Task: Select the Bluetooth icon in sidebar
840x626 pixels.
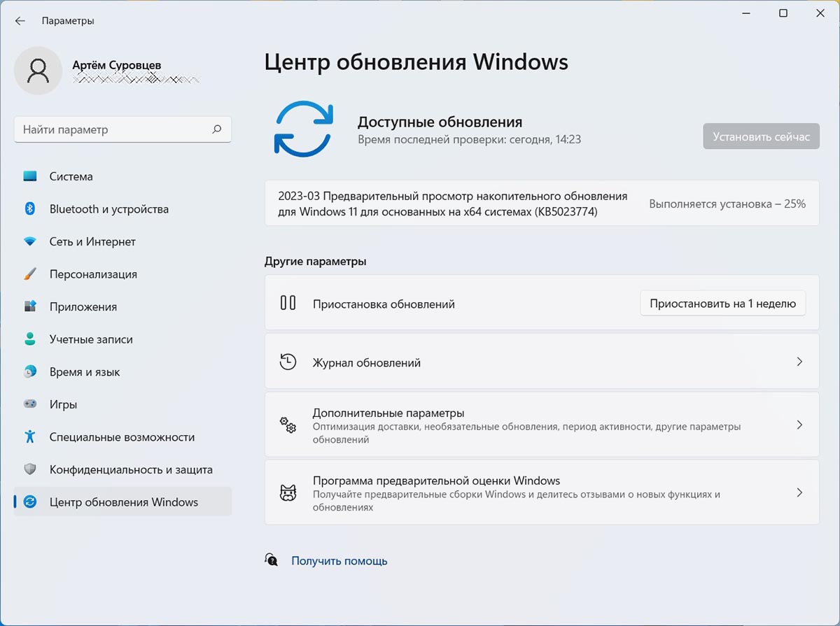Action: click(30, 209)
